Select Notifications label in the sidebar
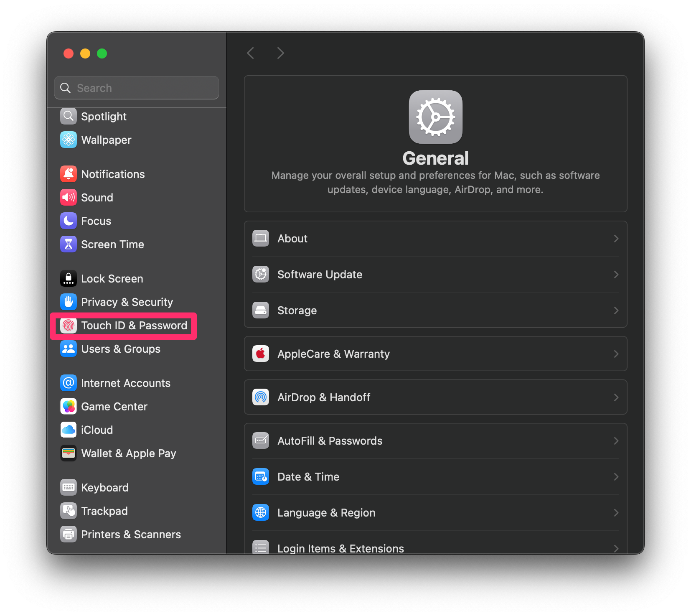 (x=113, y=174)
